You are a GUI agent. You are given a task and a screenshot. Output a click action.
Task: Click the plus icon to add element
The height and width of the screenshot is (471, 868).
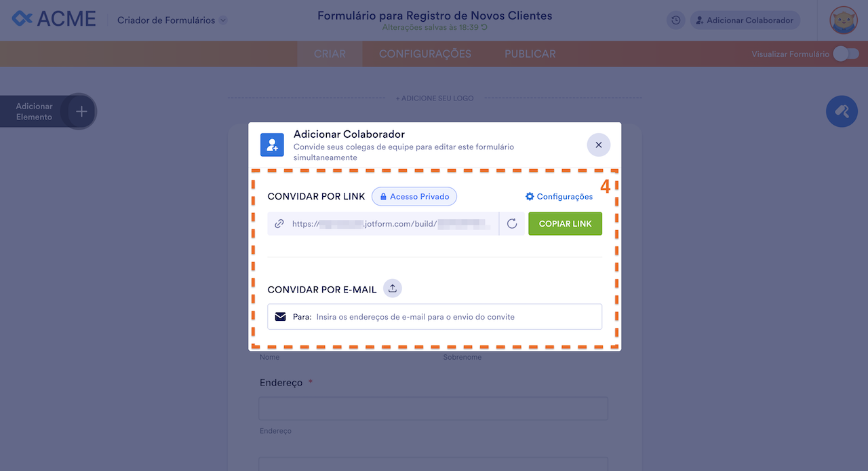click(x=81, y=111)
